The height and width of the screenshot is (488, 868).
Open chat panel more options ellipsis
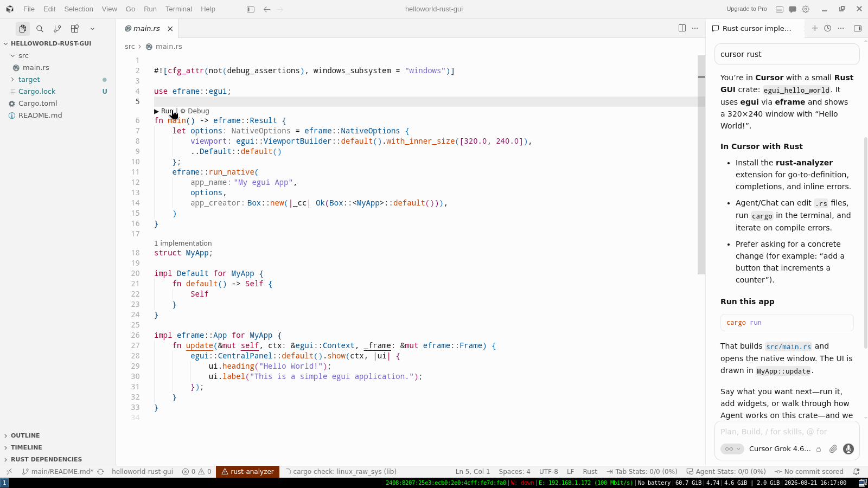(x=841, y=28)
